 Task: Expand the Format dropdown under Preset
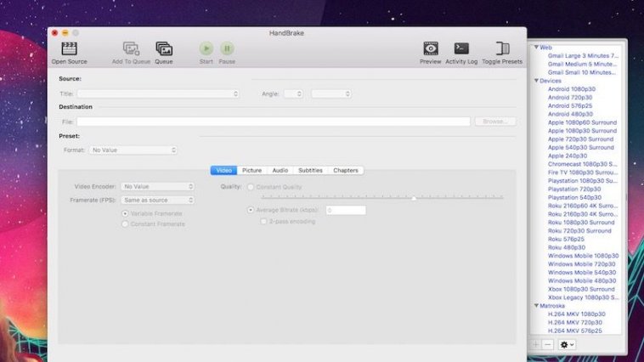pos(133,150)
